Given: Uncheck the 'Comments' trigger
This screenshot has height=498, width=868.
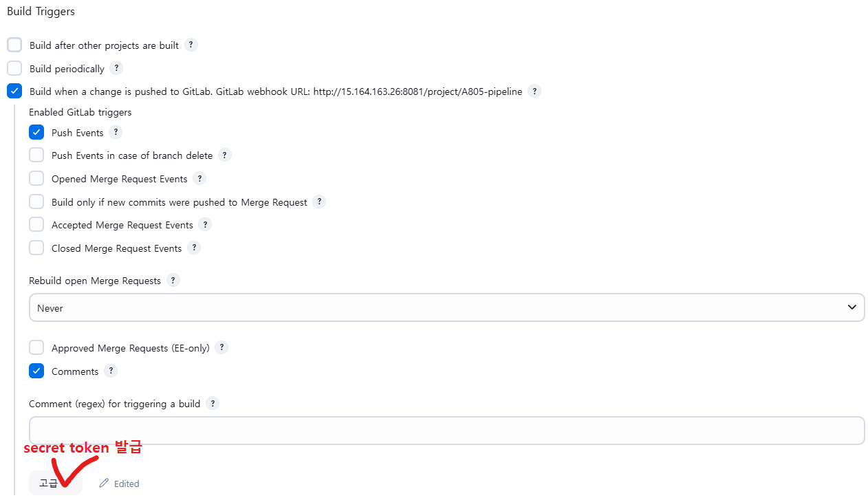Looking at the screenshot, I should click(36, 370).
